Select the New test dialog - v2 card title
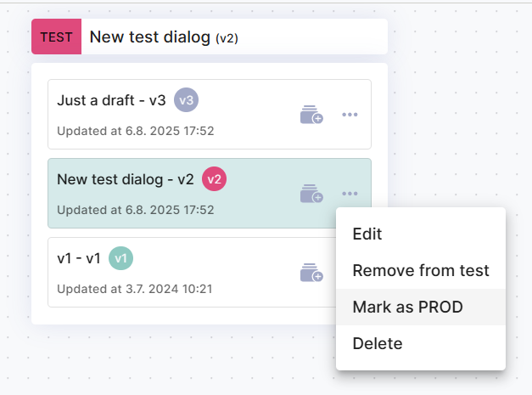This screenshot has height=395, width=532. [x=126, y=179]
